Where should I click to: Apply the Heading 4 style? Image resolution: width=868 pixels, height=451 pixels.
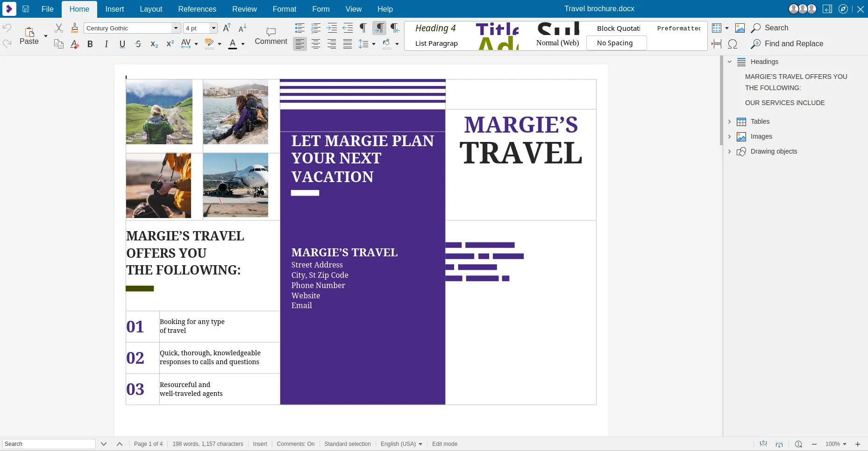435,28
